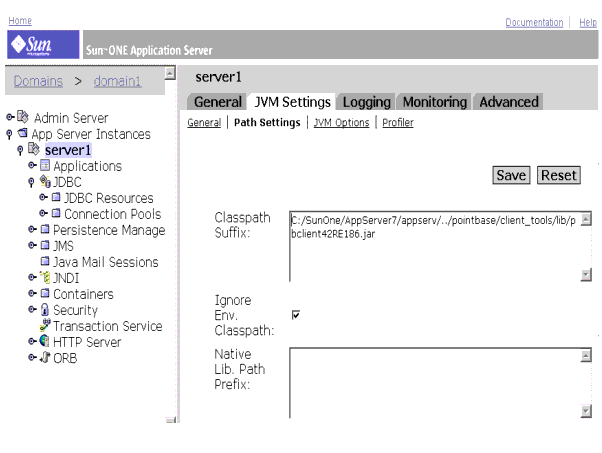Select Connection Pools in the tree
The height and width of the screenshot is (453, 602).
(x=112, y=214)
